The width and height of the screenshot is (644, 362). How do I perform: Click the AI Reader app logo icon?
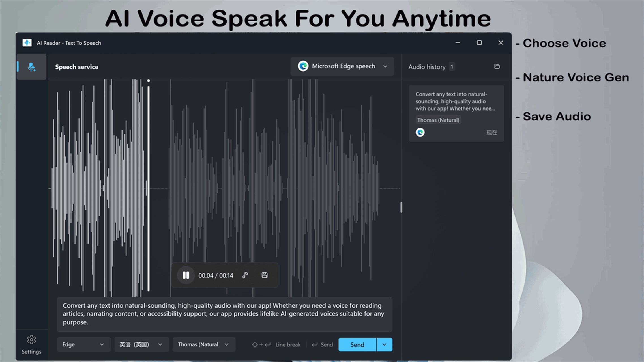click(27, 43)
